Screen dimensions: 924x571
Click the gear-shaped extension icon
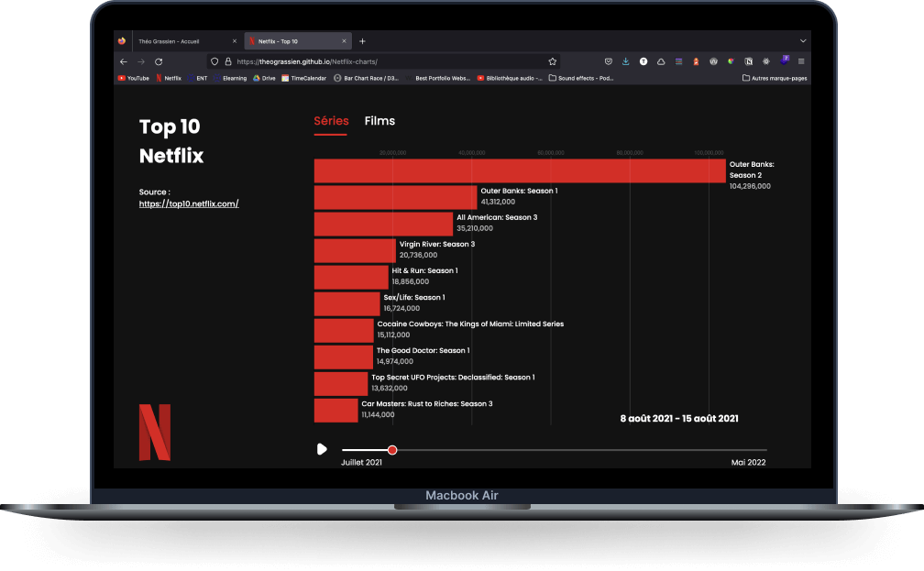766,61
